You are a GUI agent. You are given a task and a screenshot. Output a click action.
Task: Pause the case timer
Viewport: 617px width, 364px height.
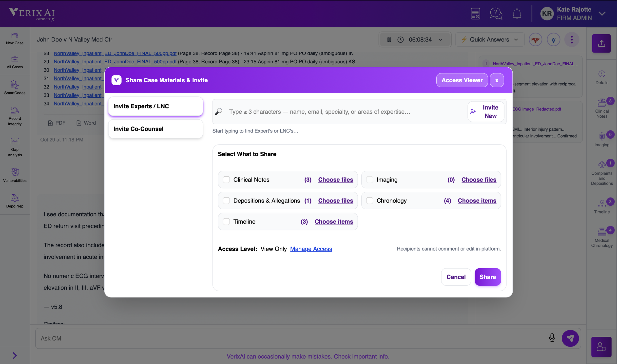point(389,40)
